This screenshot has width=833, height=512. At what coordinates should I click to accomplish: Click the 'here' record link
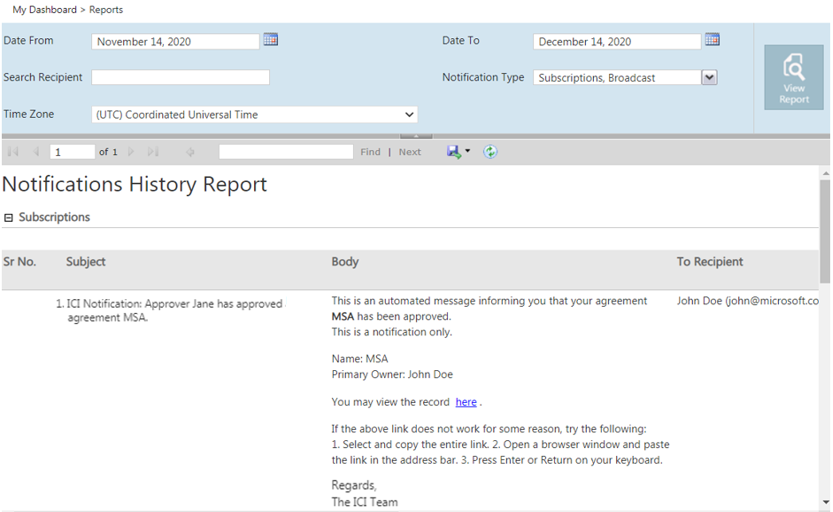click(466, 402)
